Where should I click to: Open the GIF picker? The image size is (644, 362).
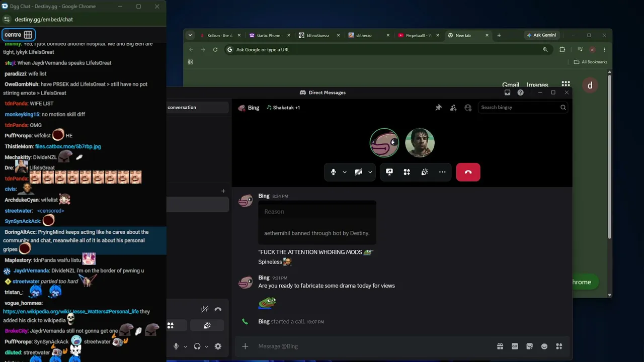pos(515,346)
